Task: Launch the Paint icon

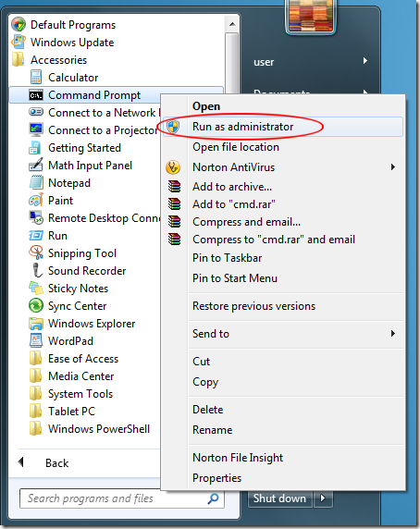Action: 36,200
